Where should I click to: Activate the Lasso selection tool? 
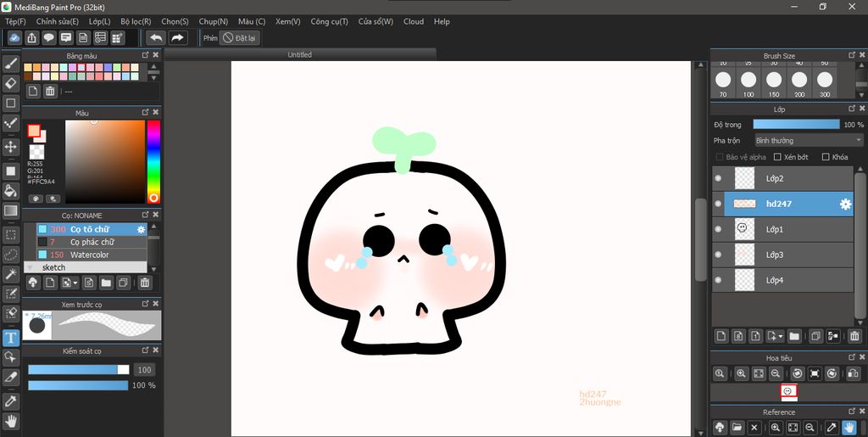click(10, 255)
